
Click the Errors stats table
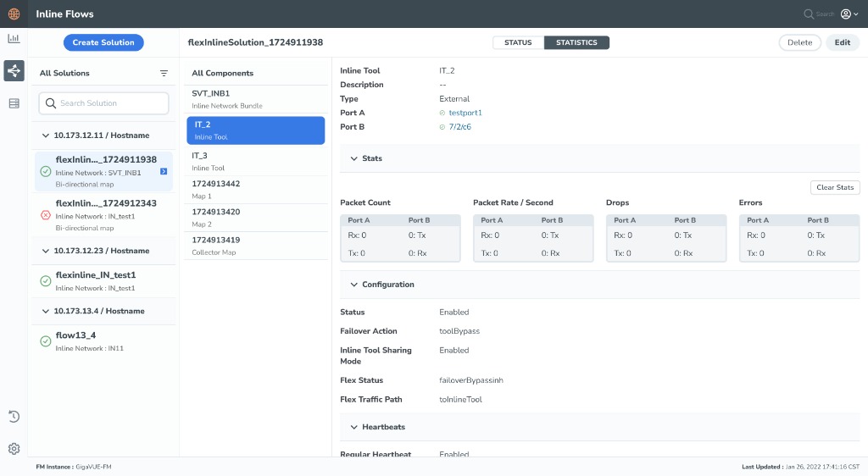pos(799,238)
